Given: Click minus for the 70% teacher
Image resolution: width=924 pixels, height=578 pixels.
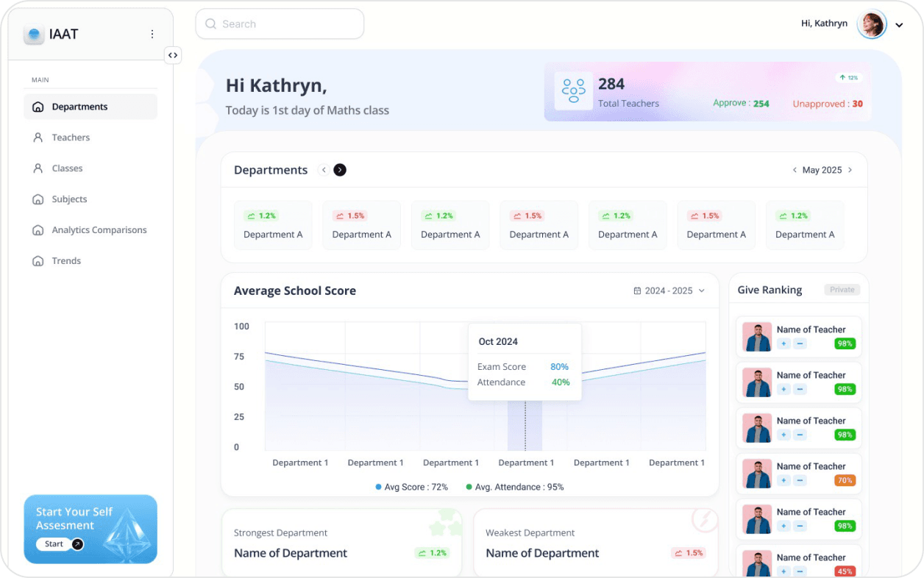Looking at the screenshot, I should pos(800,480).
